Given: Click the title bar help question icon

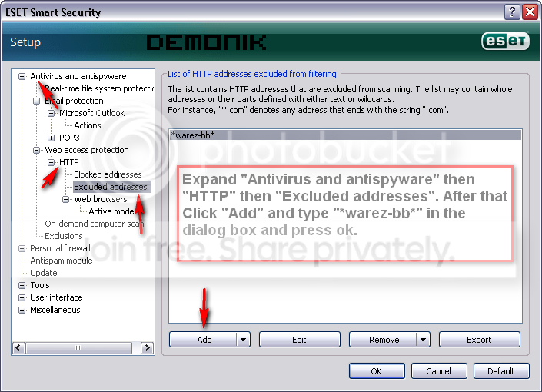Looking at the screenshot, I should coord(512,12).
